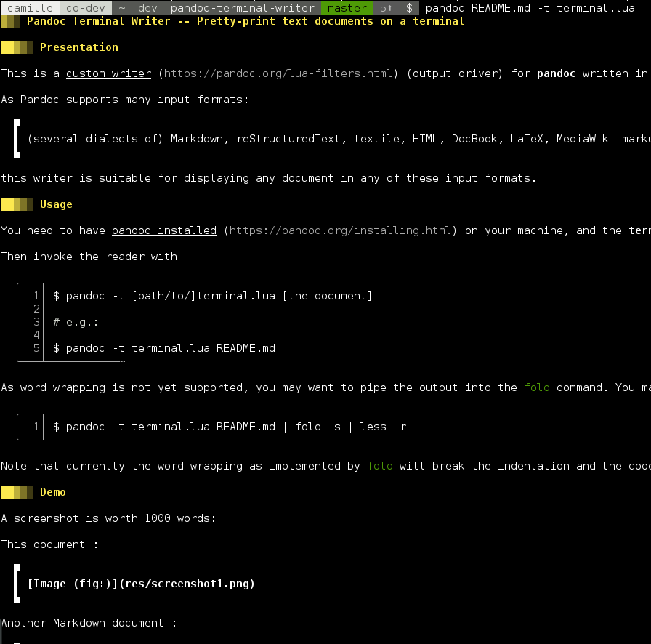
Task: Click the 'camille' username prompt segment
Action: [30, 8]
